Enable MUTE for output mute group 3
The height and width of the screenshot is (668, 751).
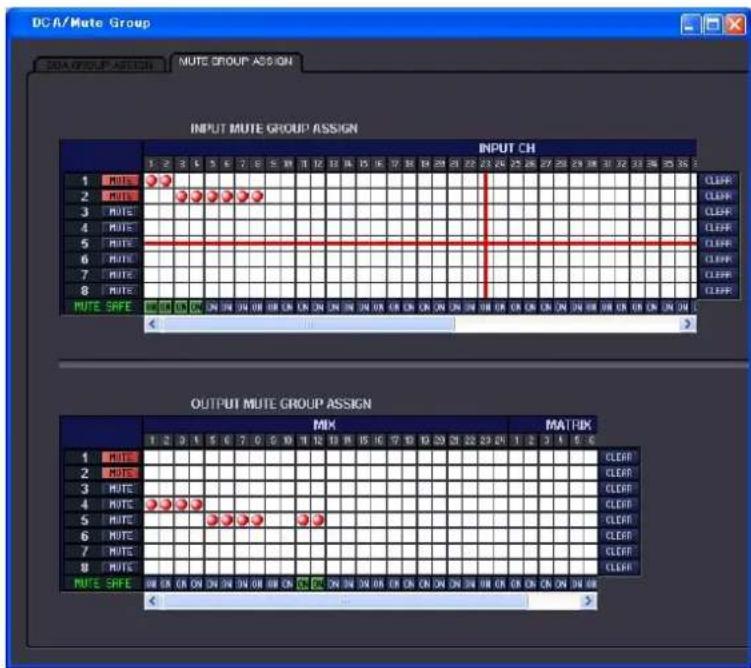coord(120,489)
